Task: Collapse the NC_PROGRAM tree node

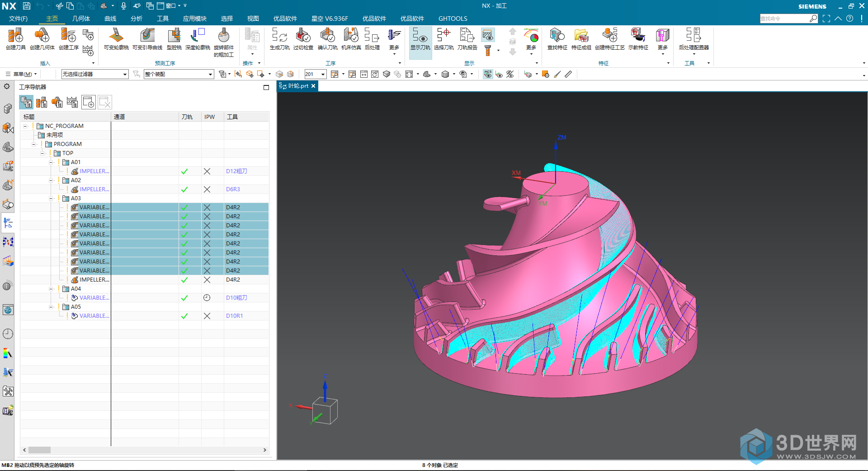Action: (x=26, y=126)
